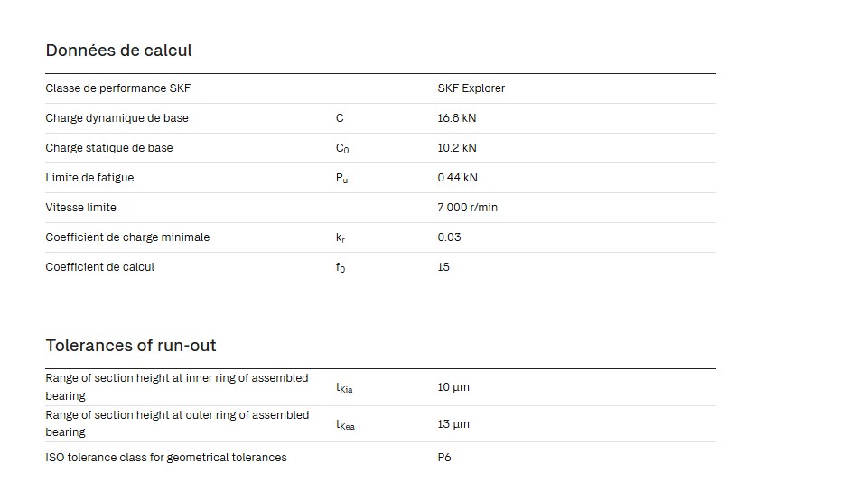Select the "Charge dynamique de base" row label
Viewport: 868px width, 501px height.
click(x=117, y=118)
